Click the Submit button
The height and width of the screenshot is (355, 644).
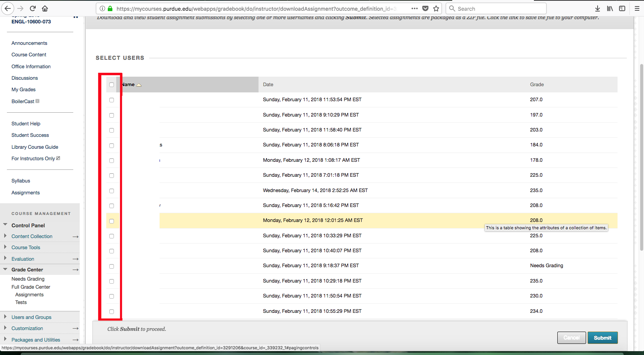602,338
